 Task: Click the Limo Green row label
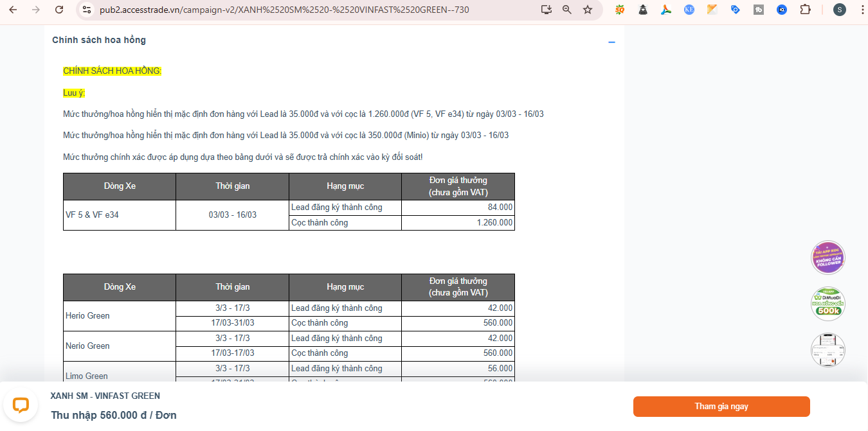pos(87,376)
